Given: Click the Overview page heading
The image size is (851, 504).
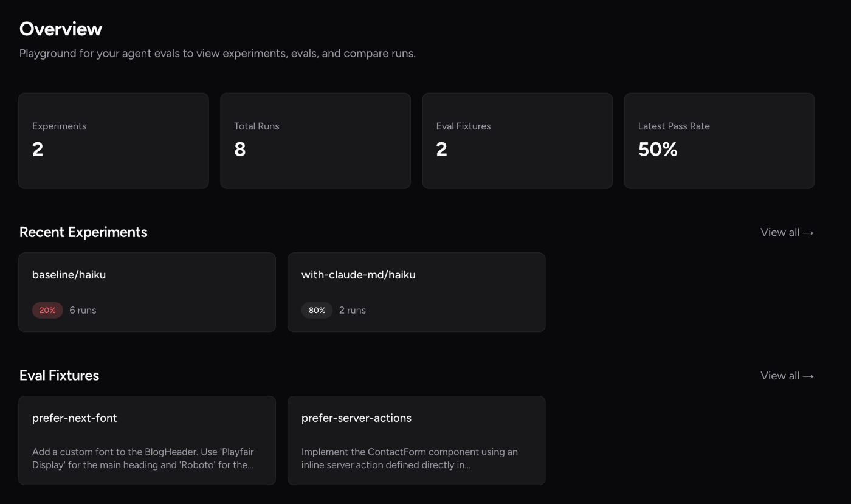Looking at the screenshot, I should (61, 29).
